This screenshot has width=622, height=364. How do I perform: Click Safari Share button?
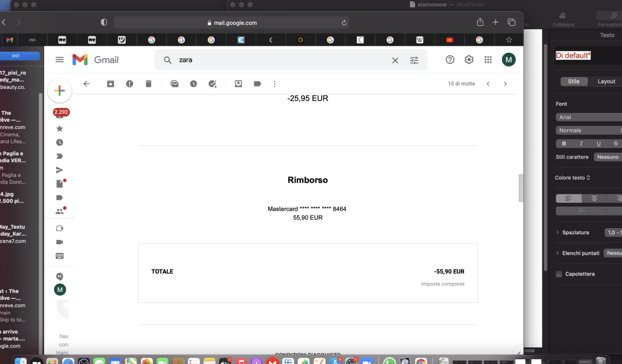click(x=480, y=22)
